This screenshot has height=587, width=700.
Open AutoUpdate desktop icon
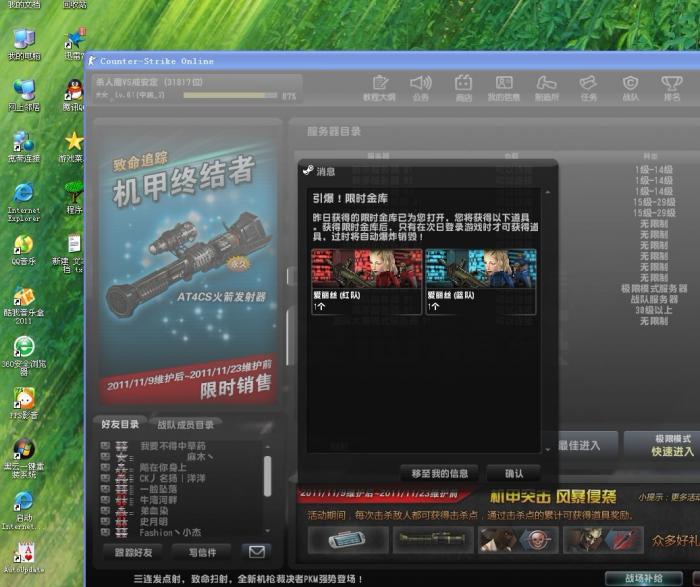pyautogui.click(x=24, y=557)
